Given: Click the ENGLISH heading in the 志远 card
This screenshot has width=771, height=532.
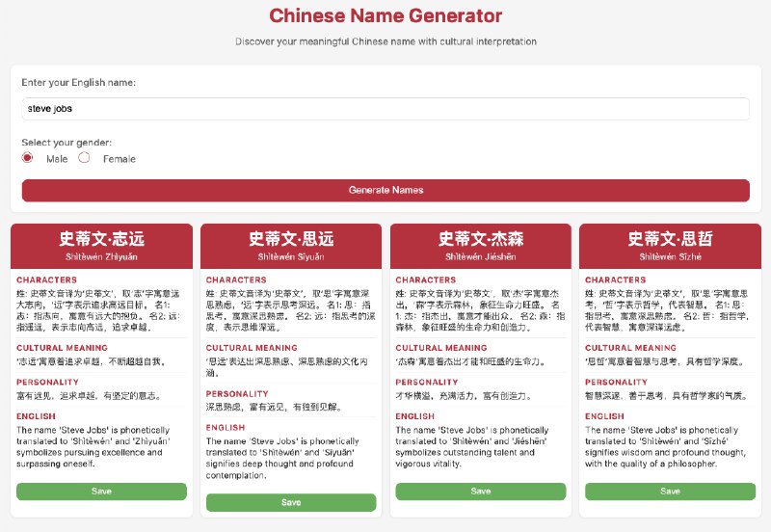Looking at the screenshot, I should 36,416.
